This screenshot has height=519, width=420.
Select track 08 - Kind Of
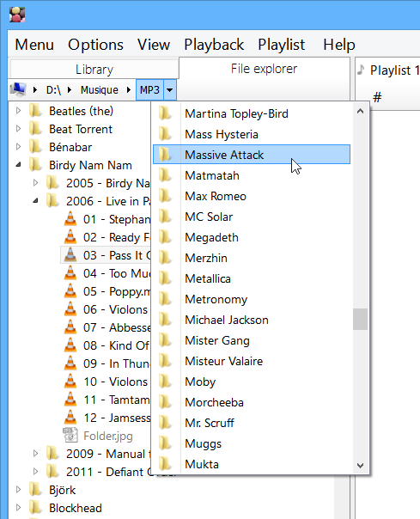click(x=116, y=345)
